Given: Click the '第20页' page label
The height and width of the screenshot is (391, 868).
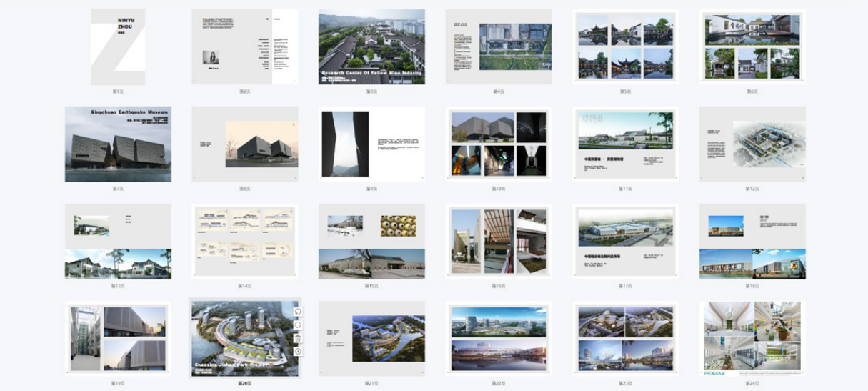Looking at the screenshot, I should [245, 383].
